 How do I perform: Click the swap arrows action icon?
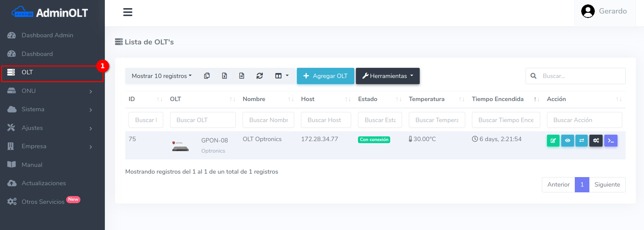(581, 141)
